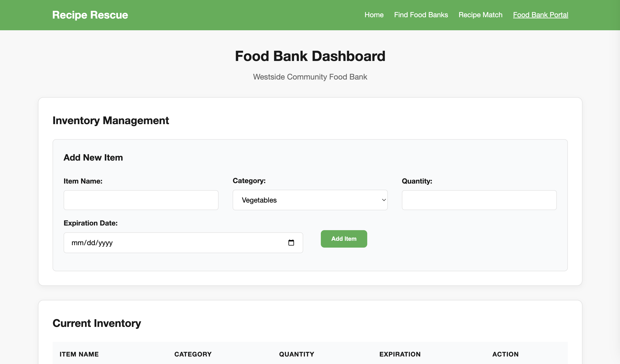Screen dimensions: 620x364
Task: Click the EXPIRATION column header
Action: [x=400, y=354]
